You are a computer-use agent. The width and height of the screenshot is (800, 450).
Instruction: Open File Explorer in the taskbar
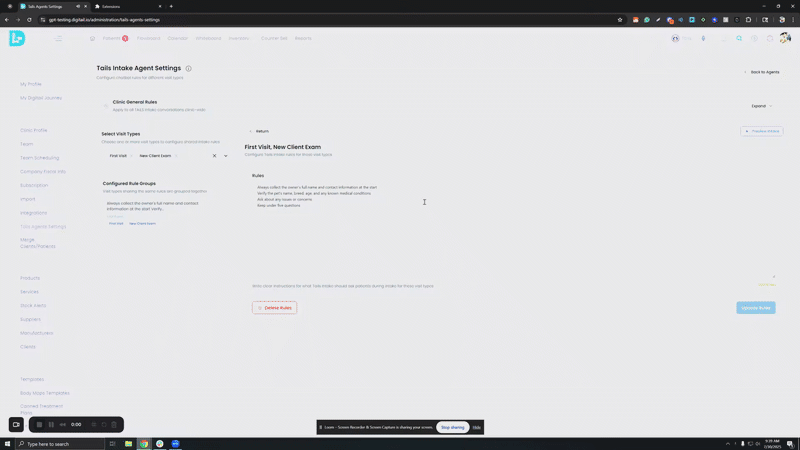pos(129,444)
